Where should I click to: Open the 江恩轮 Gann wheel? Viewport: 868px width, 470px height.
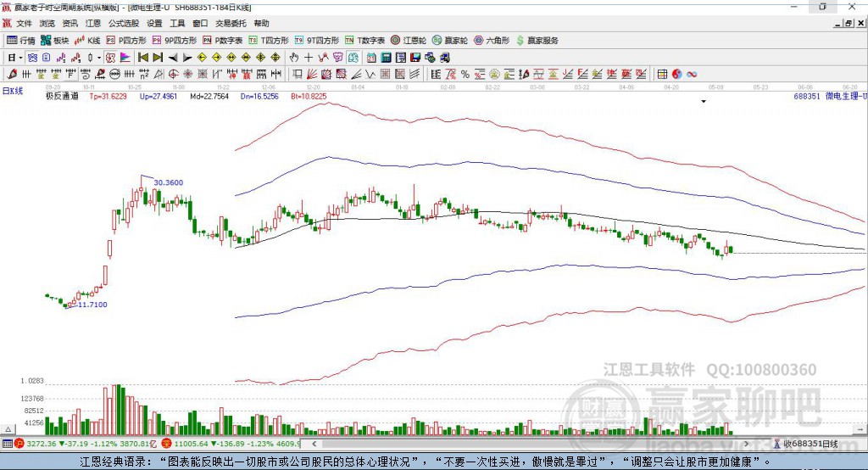coord(409,41)
